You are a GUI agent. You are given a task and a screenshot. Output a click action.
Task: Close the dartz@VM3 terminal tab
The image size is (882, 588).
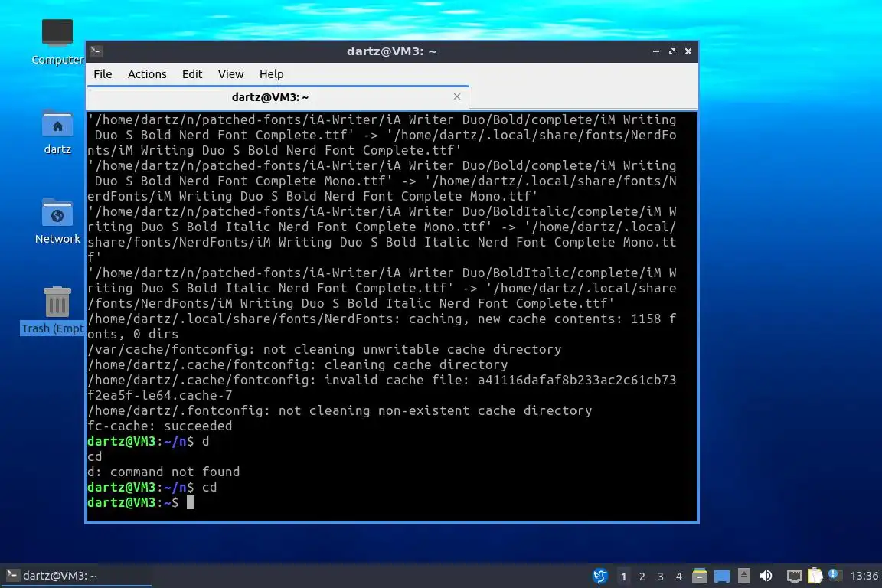[457, 96]
